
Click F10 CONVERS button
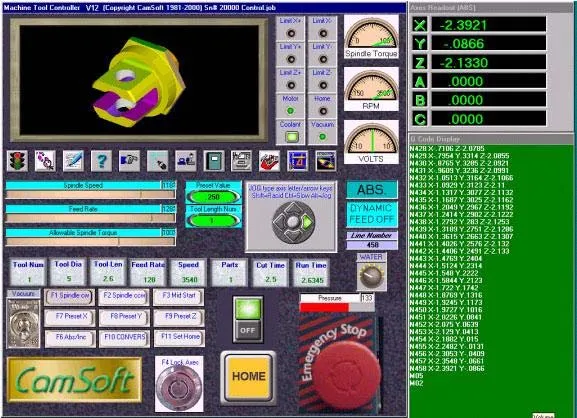124,338
